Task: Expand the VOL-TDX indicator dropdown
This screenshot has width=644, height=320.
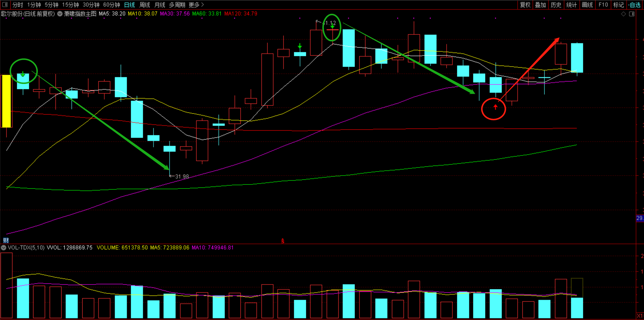Action: tap(4, 248)
